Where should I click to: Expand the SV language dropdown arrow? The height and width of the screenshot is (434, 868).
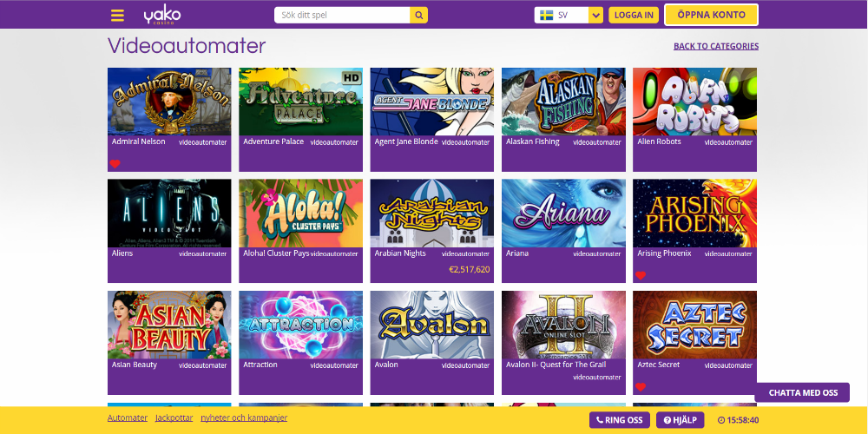595,16
